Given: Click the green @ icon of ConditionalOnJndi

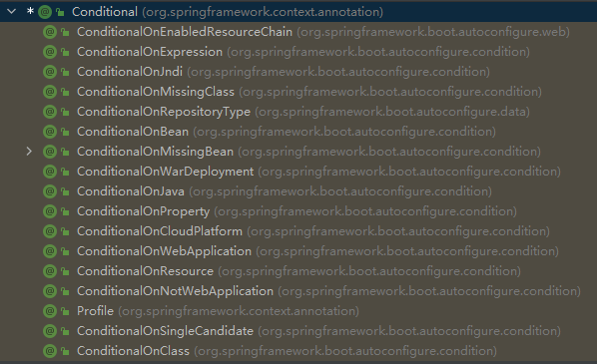Looking at the screenshot, I should [50, 72].
